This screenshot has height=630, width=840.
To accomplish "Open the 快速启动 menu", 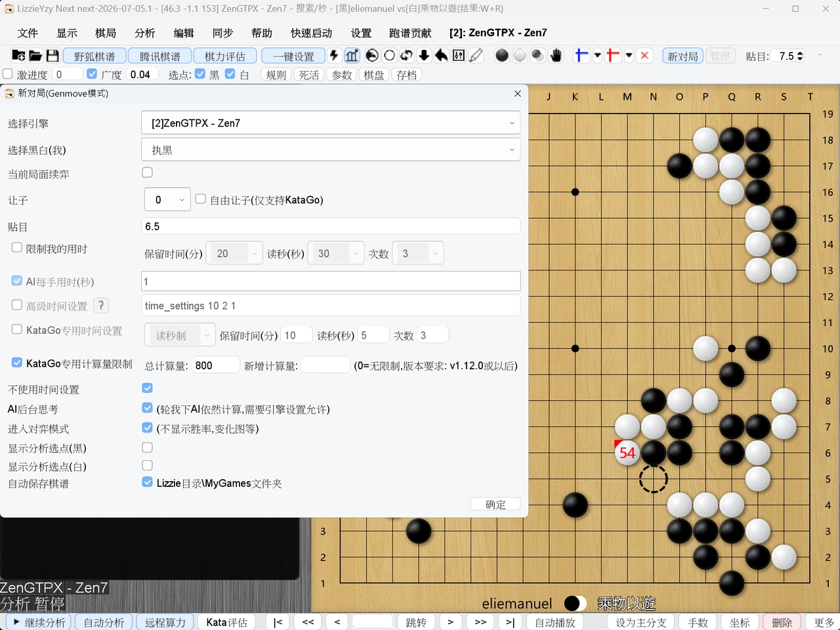I will tap(312, 33).
